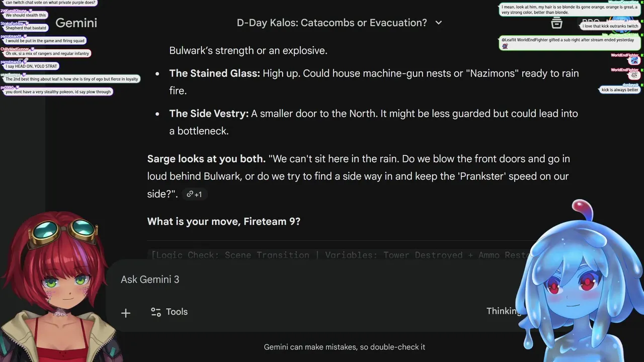Open the Thinking model selector
Image resolution: width=644 pixels, height=362 pixels.
503,311
